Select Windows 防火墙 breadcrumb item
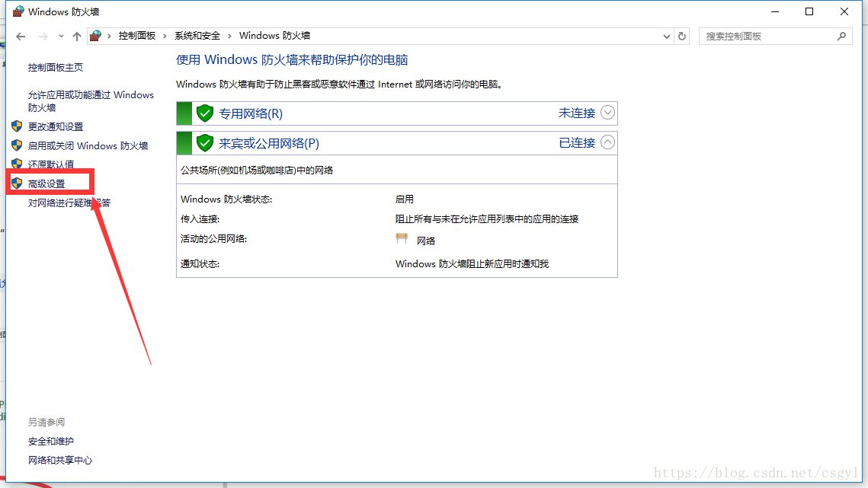868x488 pixels. [274, 36]
